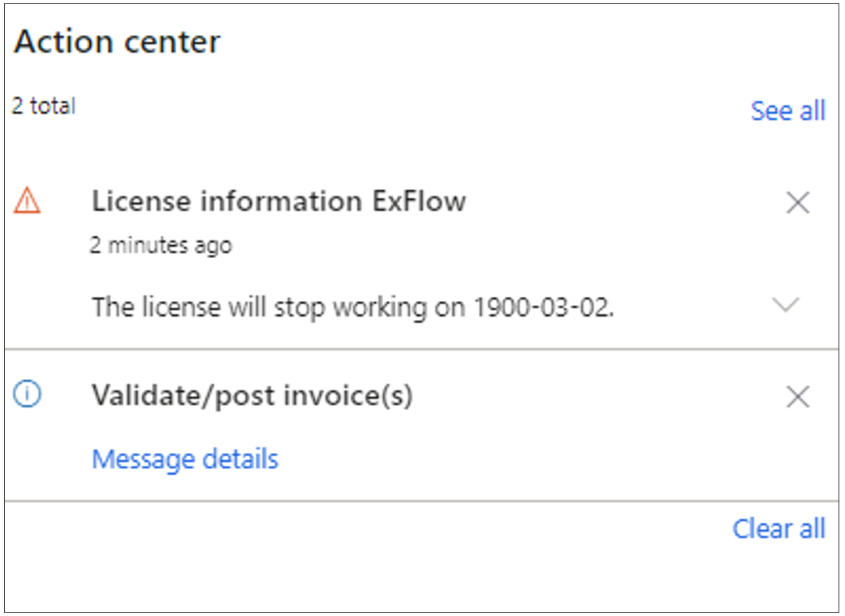
Task: Click the 2 minutes ago timestamp
Action: [161, 246]
